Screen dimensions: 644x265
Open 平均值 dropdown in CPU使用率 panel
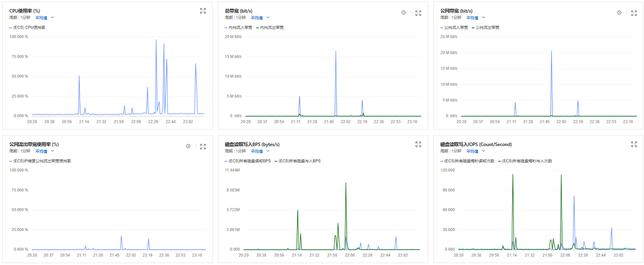[45, 17]
